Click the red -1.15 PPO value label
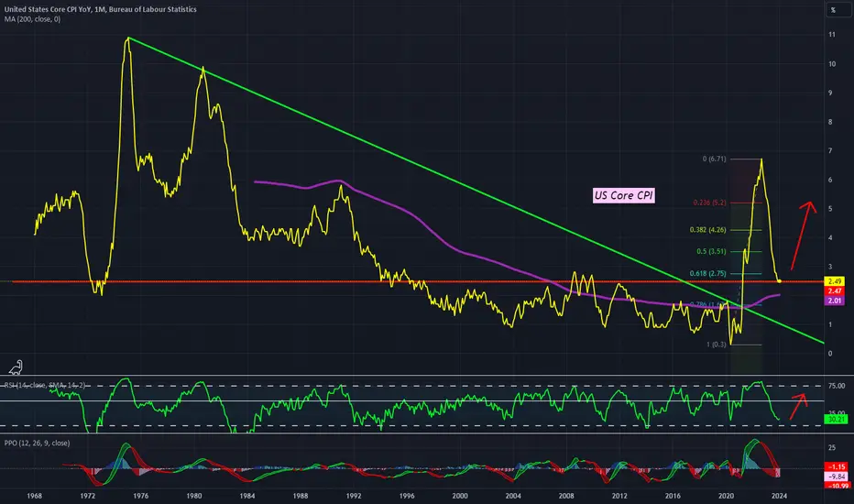The width and height of the screenshot is (854, 504). 836,467
